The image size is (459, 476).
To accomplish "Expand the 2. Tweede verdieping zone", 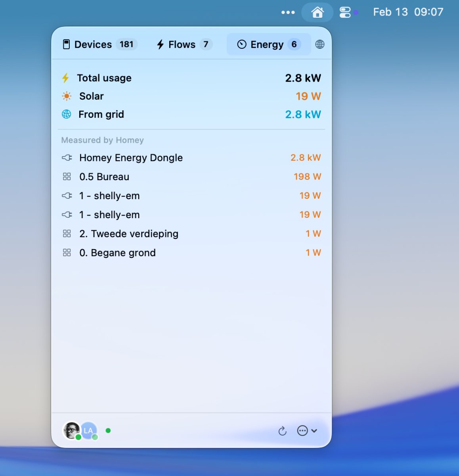I will coord(128,234).
